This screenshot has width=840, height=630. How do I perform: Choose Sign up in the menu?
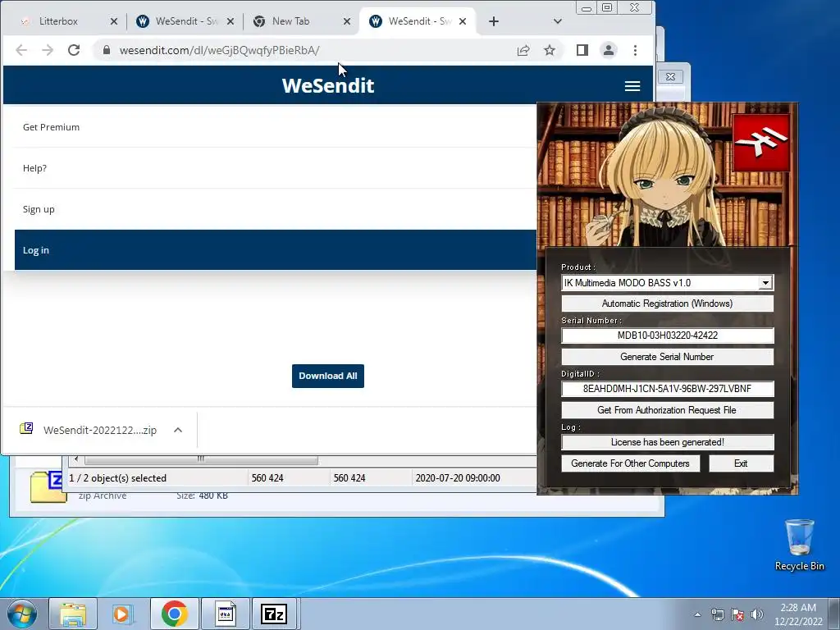[x=39, y=209]
